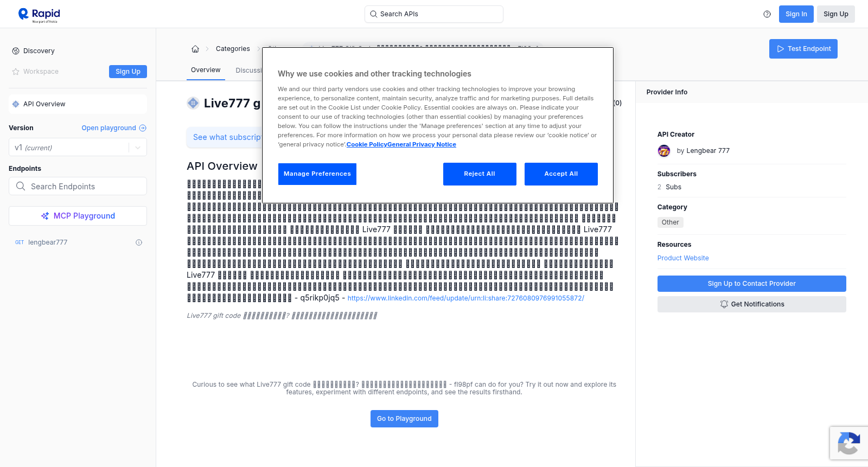Switch to the Overview tab
This screenshot has width=868, height=467.
[x=206, y=70]
